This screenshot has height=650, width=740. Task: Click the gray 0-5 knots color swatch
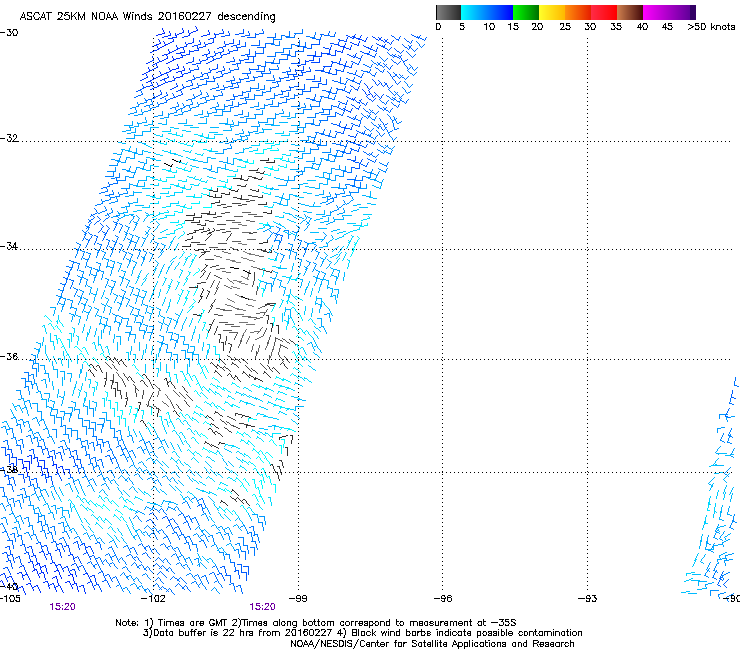(x=448, y=12)
